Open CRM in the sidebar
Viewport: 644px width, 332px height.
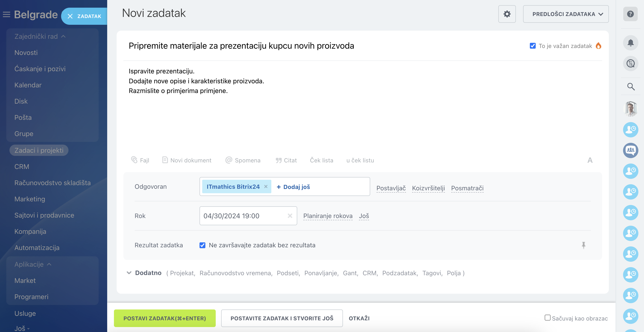22,166
